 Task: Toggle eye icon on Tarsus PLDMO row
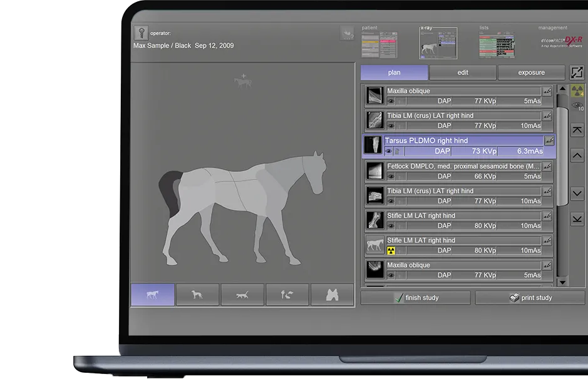click(x=388, y=151)
